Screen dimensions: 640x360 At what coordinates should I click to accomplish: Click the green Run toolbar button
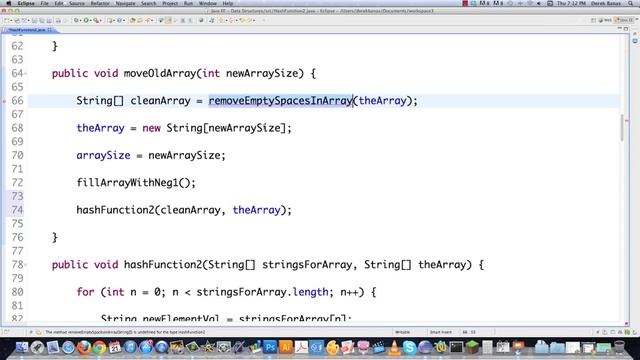tap(86, 20)
